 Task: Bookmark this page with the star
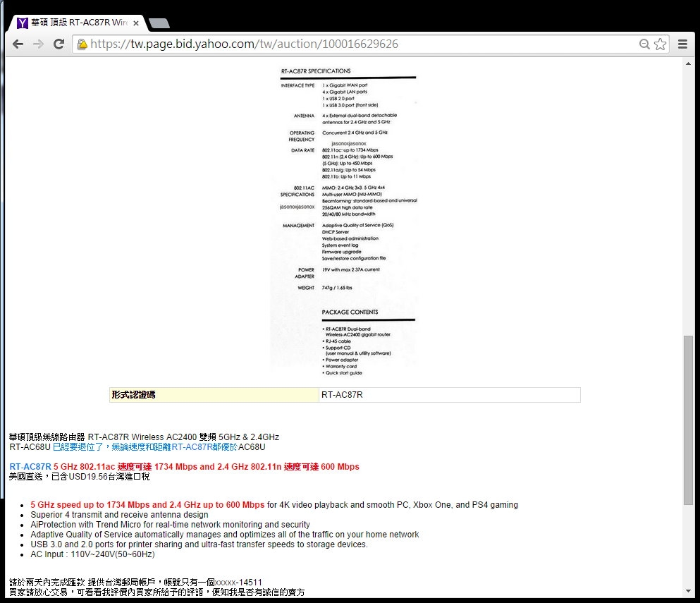[660, 44]
